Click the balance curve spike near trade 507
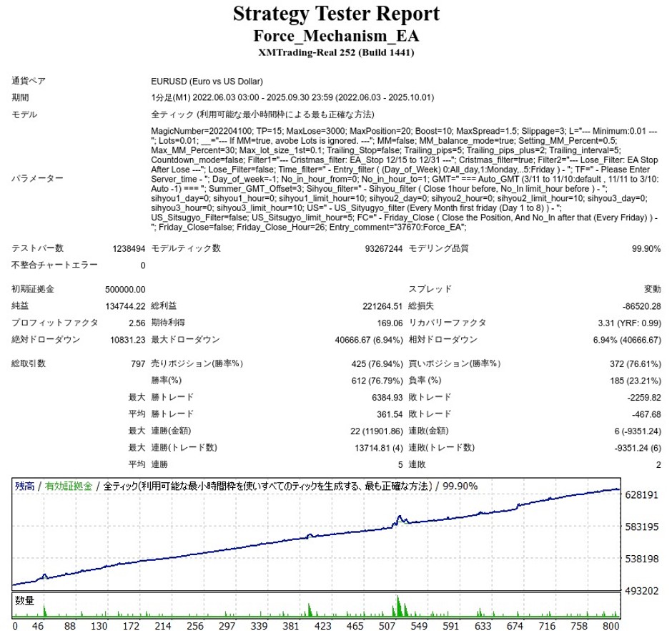The width and height of the screenshot is (672, 631). tap(400, 518)
